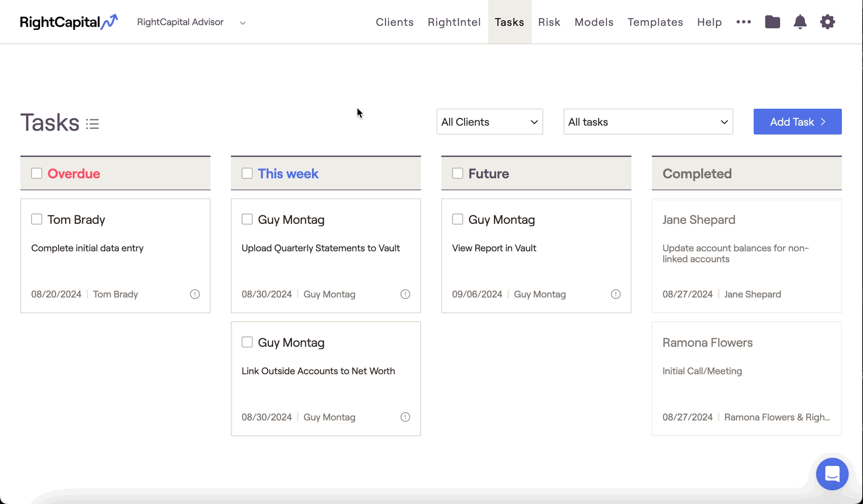
Task: Click the RightCapital logo
Action: tap(69, 22)
